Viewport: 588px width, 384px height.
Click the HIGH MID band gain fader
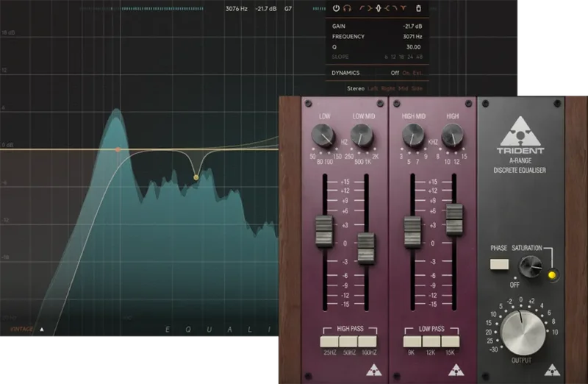(412, 232)
